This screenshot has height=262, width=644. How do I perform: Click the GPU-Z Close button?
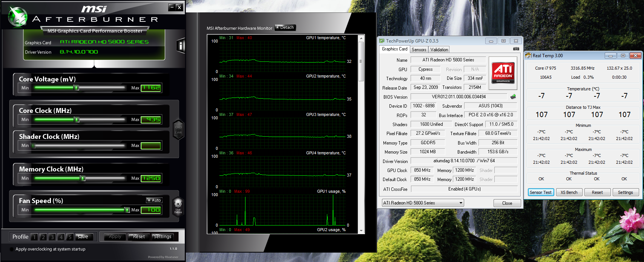507,203
